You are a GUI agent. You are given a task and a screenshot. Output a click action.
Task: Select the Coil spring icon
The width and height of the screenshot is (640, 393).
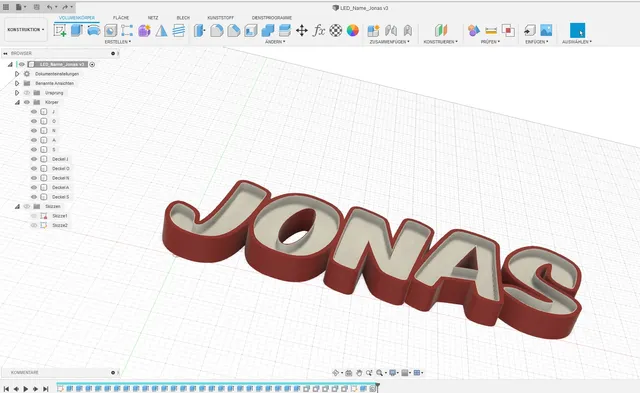(x=178, y=31)
